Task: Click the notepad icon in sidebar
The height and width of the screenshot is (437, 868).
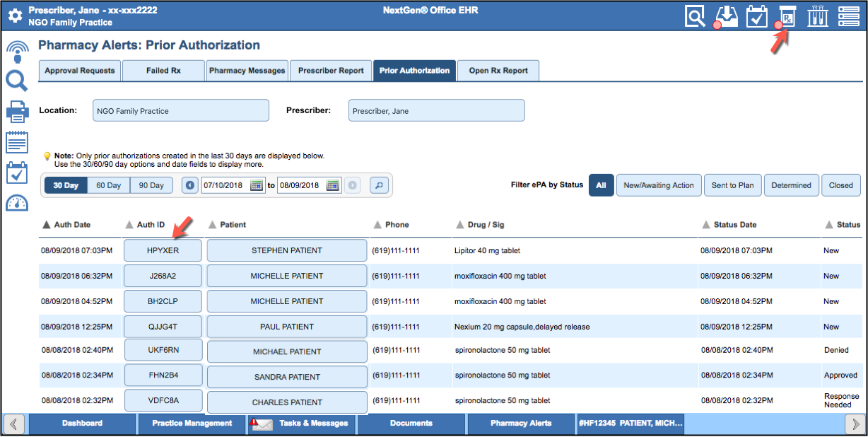Action: [17, 141]
